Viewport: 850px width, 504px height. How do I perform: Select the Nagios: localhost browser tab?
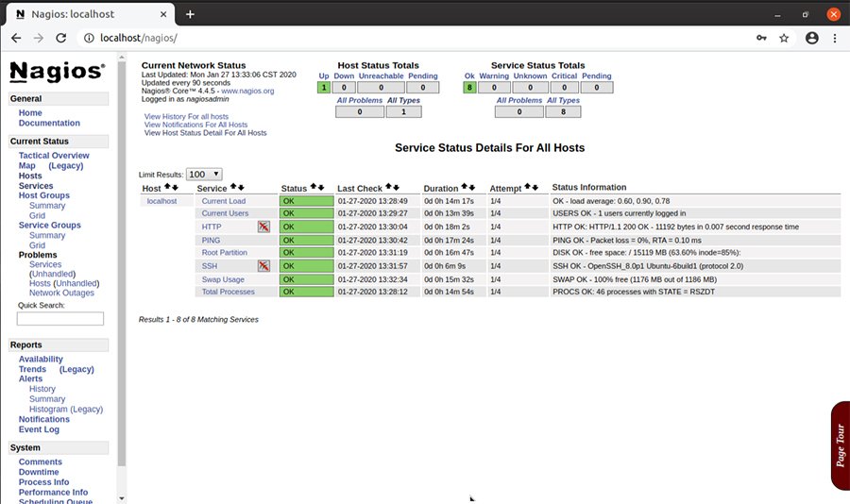click(85, 14)
